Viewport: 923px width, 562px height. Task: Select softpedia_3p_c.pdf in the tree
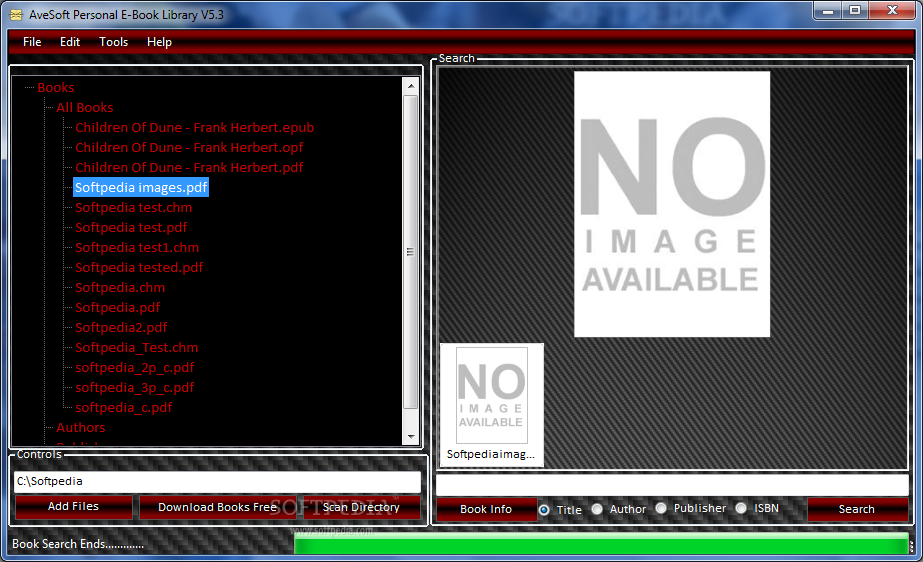[135, 388]
